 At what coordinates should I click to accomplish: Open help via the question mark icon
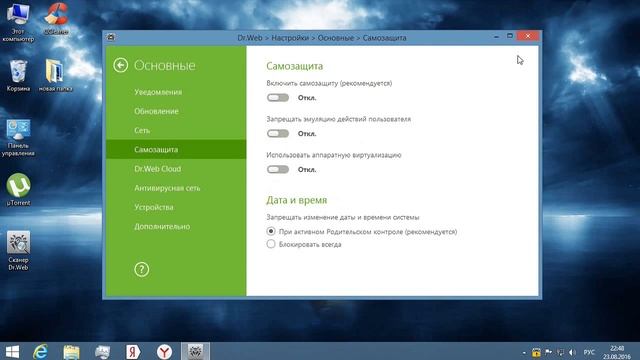(142, 269)
